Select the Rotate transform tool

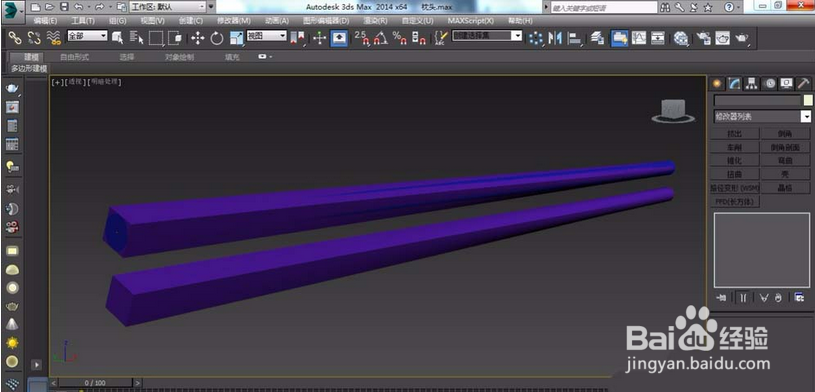(217, 38)
